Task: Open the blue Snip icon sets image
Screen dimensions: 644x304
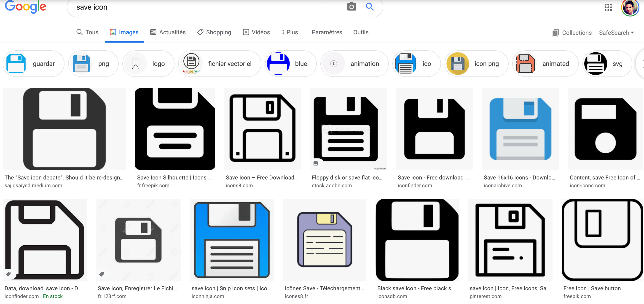Action: tap(232, 240)
